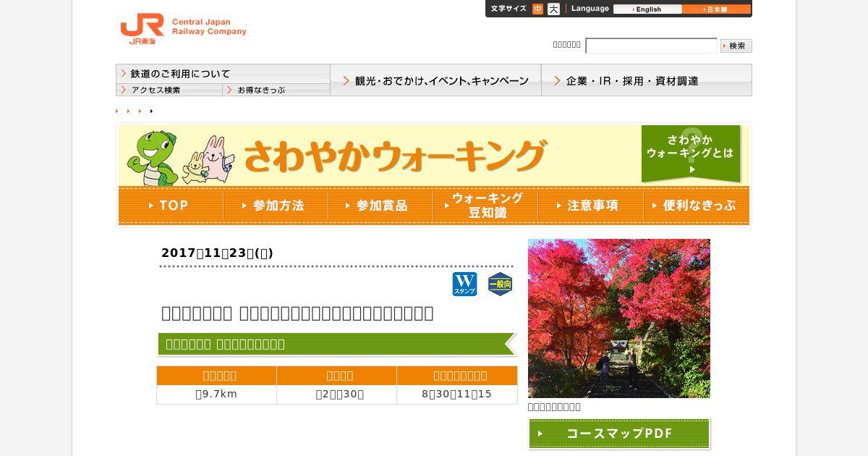Open the 参加賞品 tab
Screen dimensions: 868x456
[x=380, y=206]
